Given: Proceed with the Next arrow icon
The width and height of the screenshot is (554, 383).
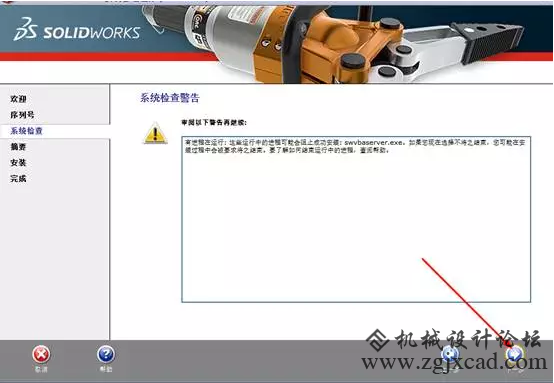Looking at the screenshot, I should point(514,353).
